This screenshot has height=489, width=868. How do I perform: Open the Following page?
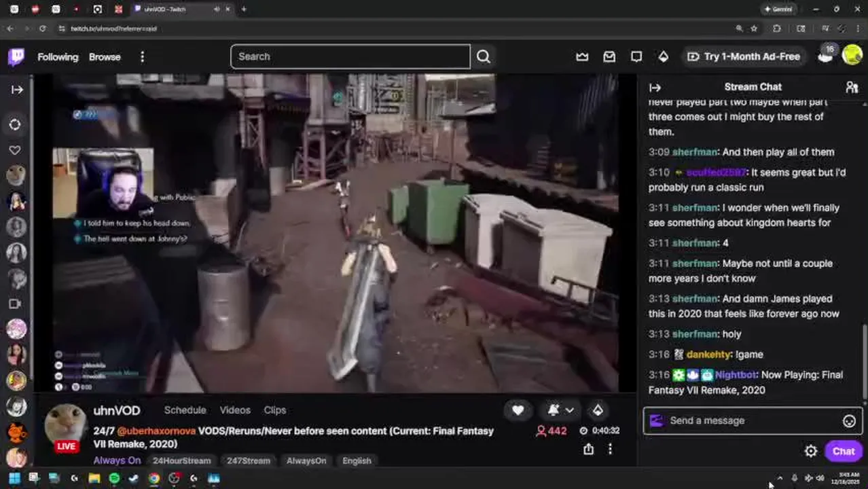tap(58, 57)
